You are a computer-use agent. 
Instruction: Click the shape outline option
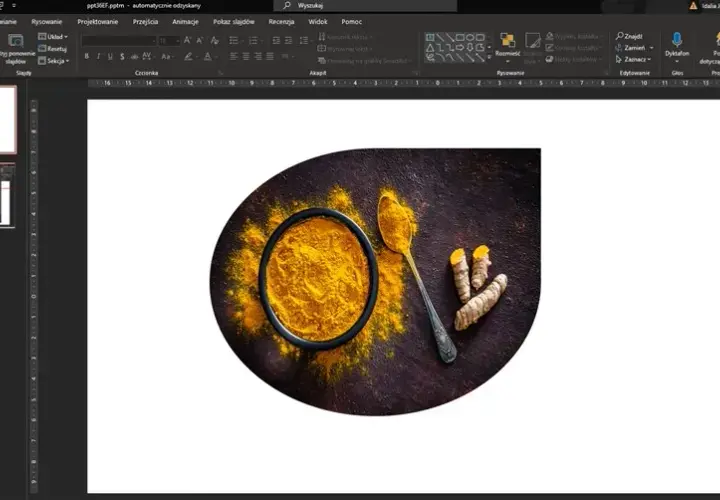(x=572, y=48)
